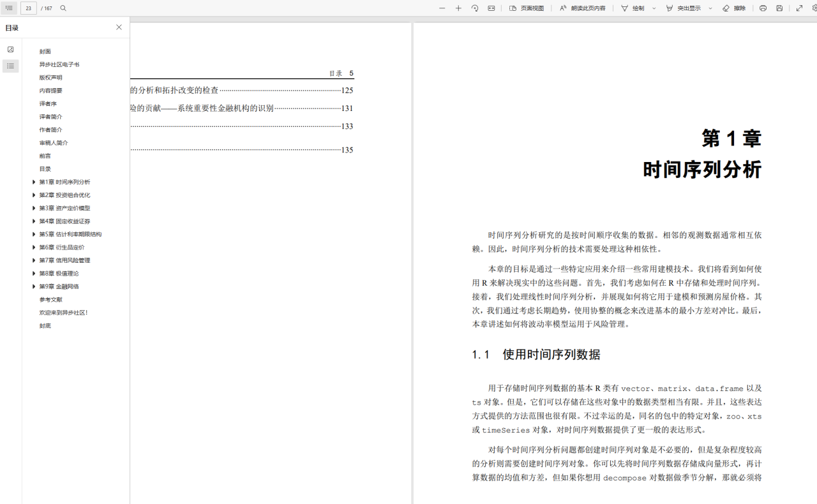The width and height of the screenshot is (817, 504).
Task: Activate the fit-to-width view icon
Action: (x=491, y=8)
